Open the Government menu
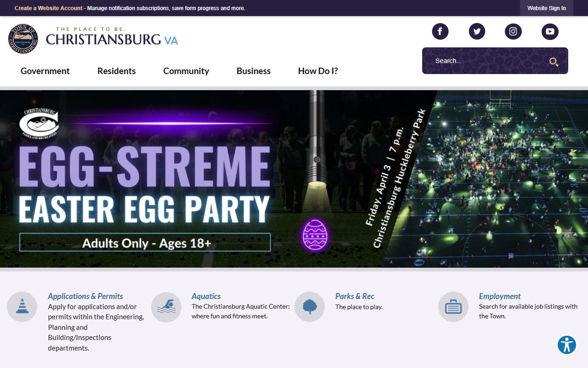588x368 pixels. pos(45,71)
